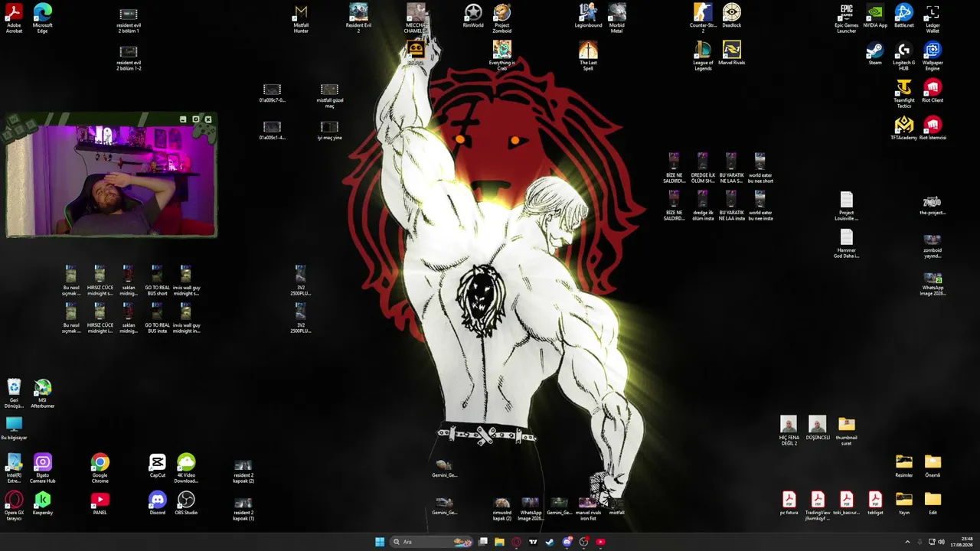
Task: Select the Geri Dönüşüm recycle bin
Action: [14, 394]
